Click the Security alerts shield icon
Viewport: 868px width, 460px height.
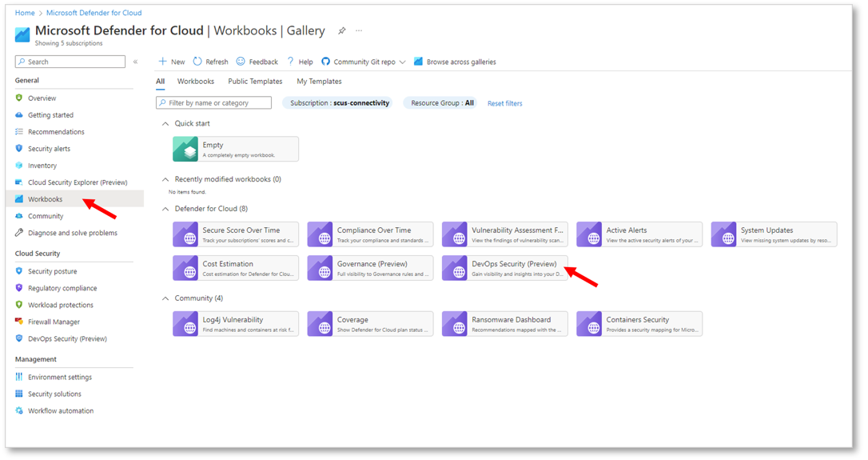19,149
